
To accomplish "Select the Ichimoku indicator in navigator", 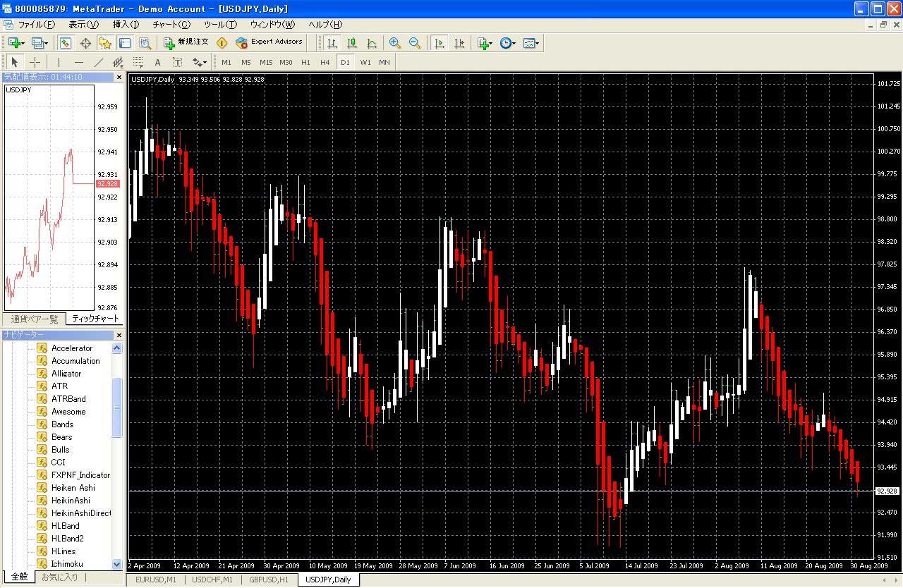I will (67, 564).
